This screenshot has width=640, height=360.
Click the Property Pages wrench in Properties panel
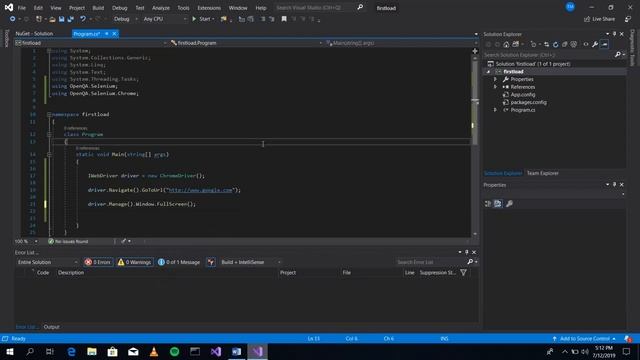(x=509, y=203)
